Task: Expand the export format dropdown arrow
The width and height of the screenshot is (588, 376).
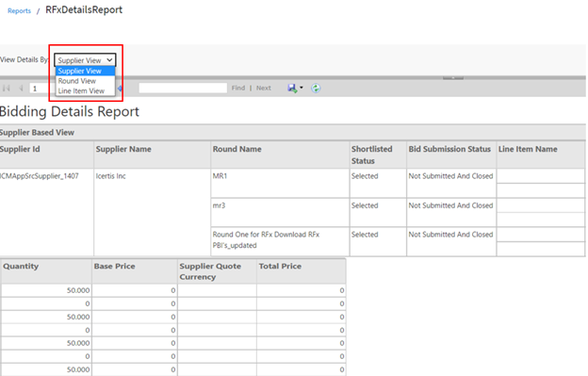Action: click(x=302, y=88)
